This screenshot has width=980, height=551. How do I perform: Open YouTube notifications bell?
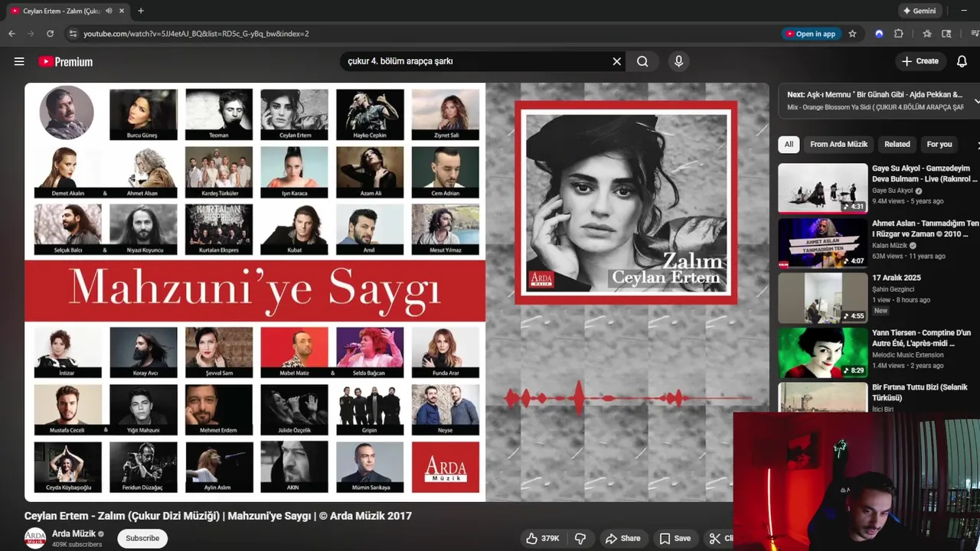point(962,61)
